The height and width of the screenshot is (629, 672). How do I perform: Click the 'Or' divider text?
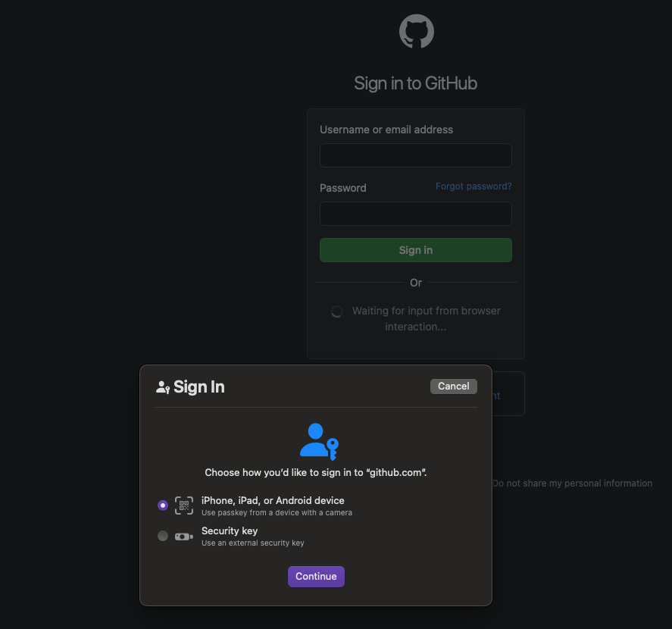coord(416,283)
